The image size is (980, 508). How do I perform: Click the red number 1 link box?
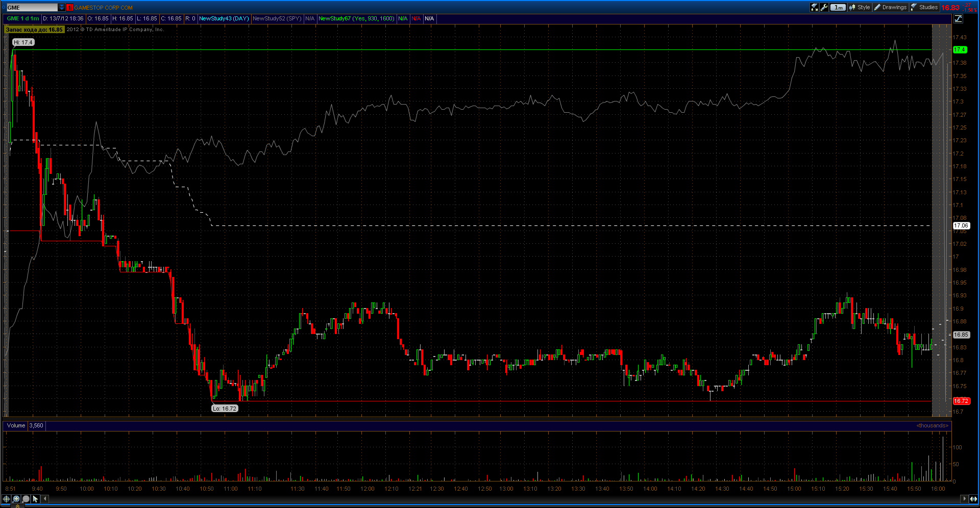70,8
